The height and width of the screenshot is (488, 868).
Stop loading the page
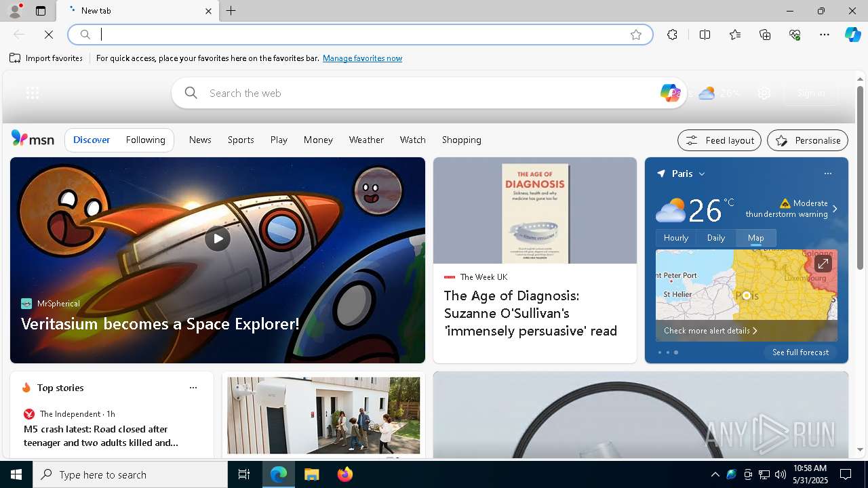[x=49, y=35]
